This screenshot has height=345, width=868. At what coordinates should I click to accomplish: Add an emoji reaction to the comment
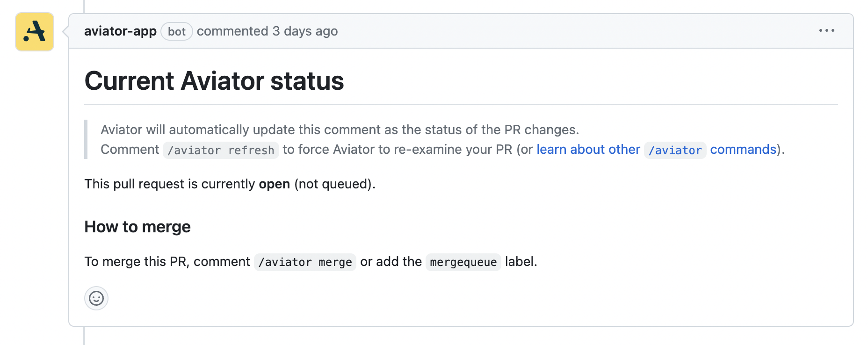pyautogui.click(x=96, y=298)
